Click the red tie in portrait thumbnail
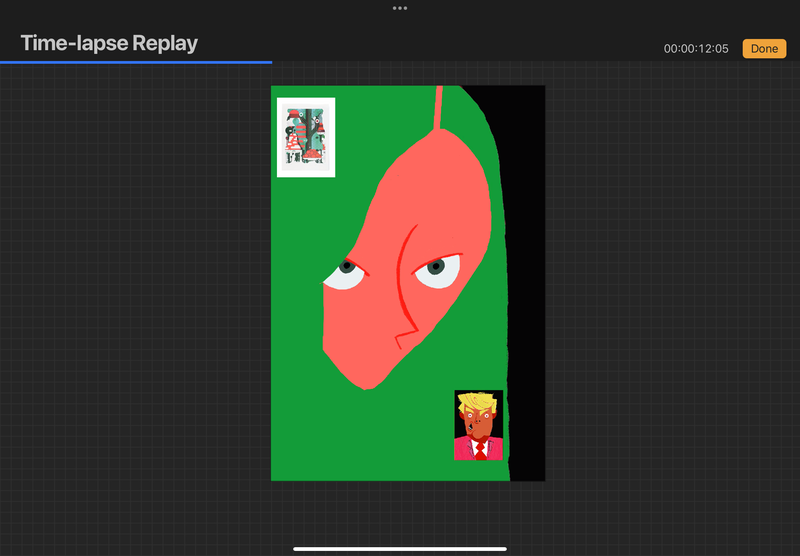The height and width of the screenshot is (556, 800). pyautogui.click(x=480, y=450)
